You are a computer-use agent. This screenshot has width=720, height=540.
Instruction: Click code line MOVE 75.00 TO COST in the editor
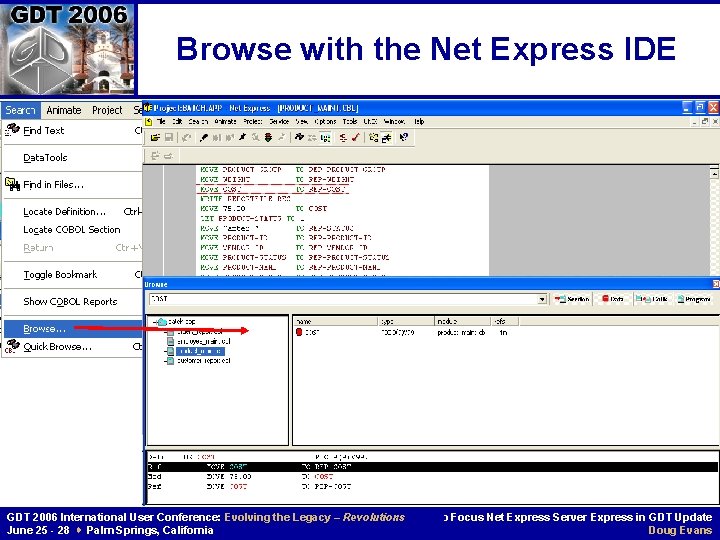[264, 208]
